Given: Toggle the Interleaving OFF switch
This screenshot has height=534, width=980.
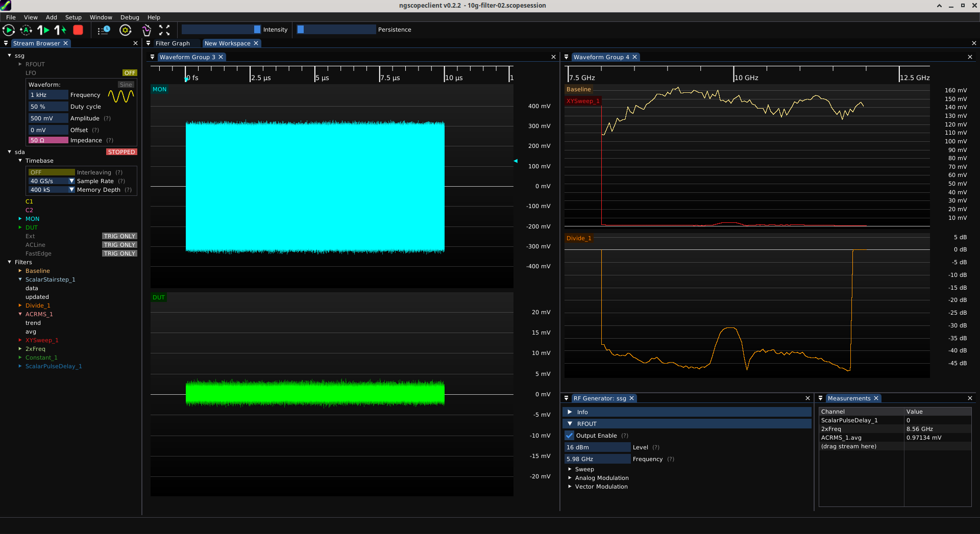Looking at the screenshot, I should click(51, 172).
